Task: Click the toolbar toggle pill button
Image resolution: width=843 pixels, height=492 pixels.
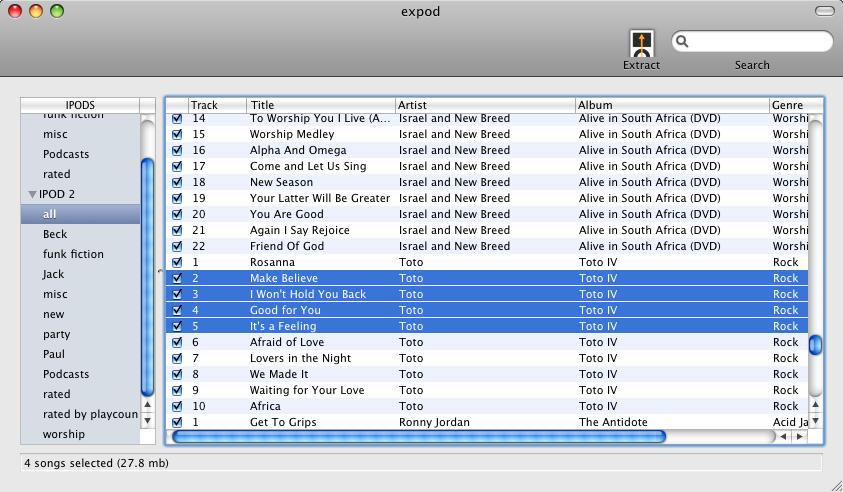Action: click(824, 11)
